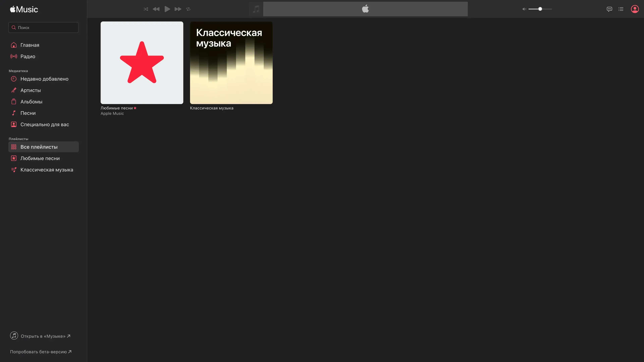Skip to the next track
Viewport: 644px width, 362px height.
pos(178,9)
